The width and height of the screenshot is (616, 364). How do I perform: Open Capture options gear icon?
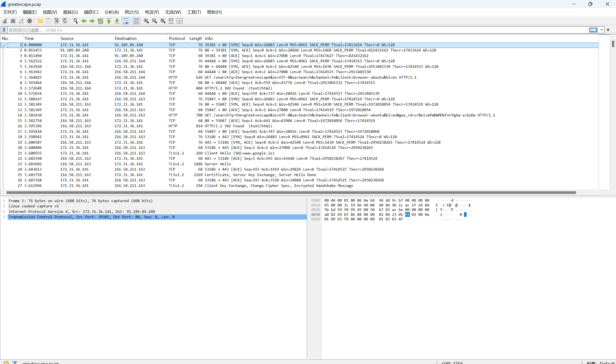point(30,21)
